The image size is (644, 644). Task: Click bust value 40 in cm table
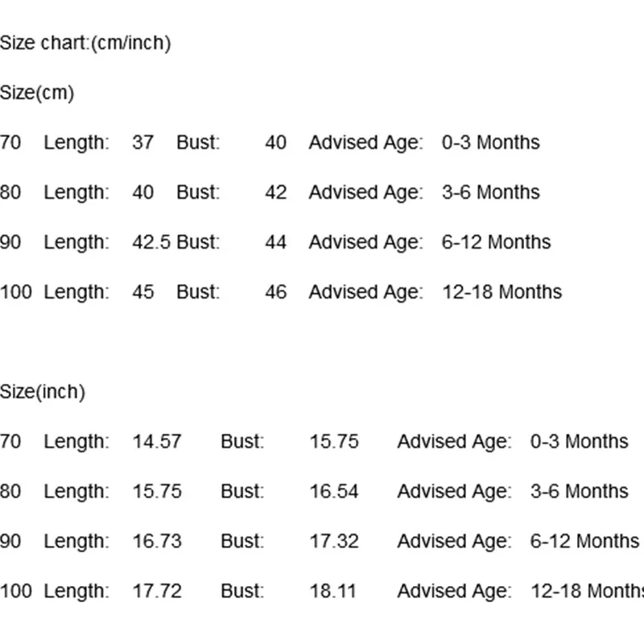coord(275,142)
